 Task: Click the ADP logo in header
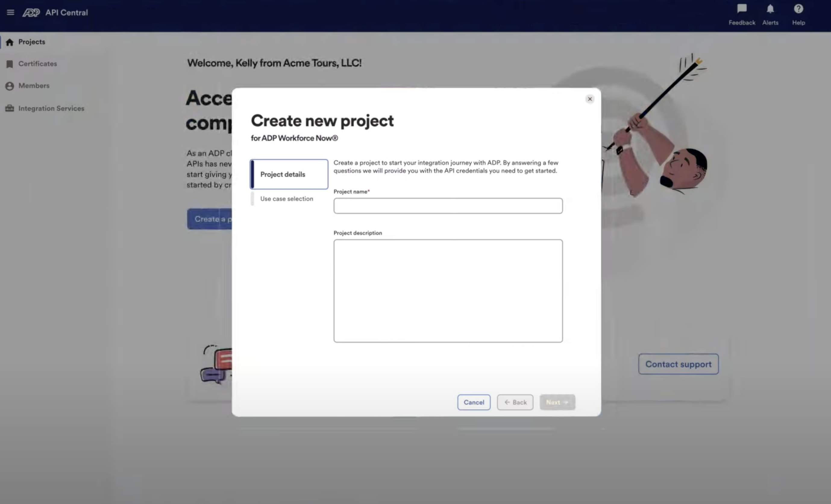click(x=31, y=12)
